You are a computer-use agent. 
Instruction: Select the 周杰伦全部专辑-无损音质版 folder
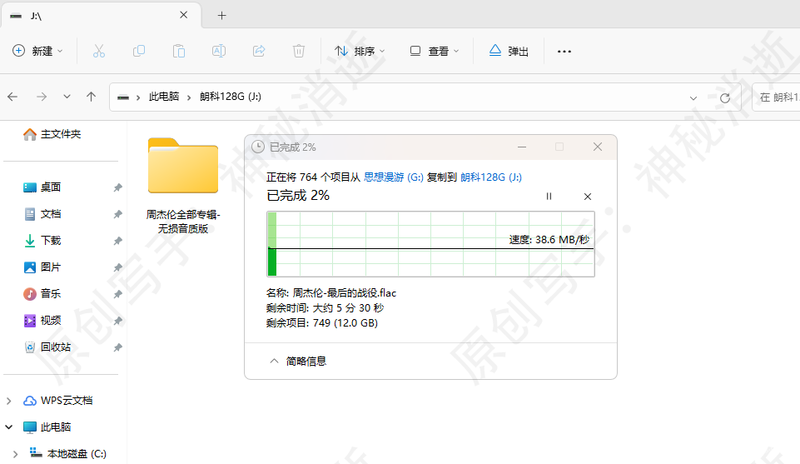[183, 186]
